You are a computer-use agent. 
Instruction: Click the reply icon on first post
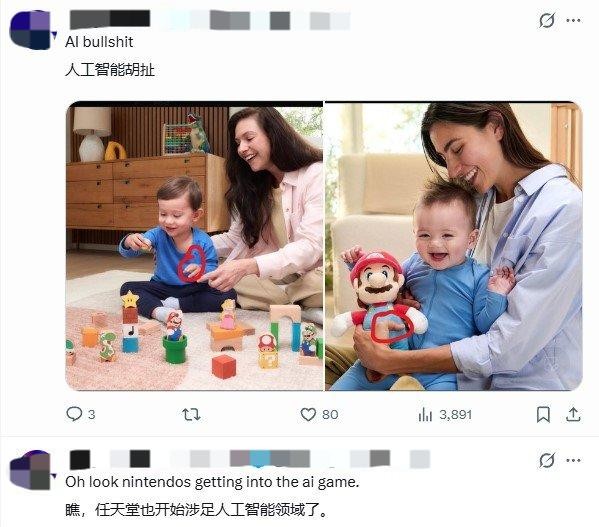click(x=74, y=414)
